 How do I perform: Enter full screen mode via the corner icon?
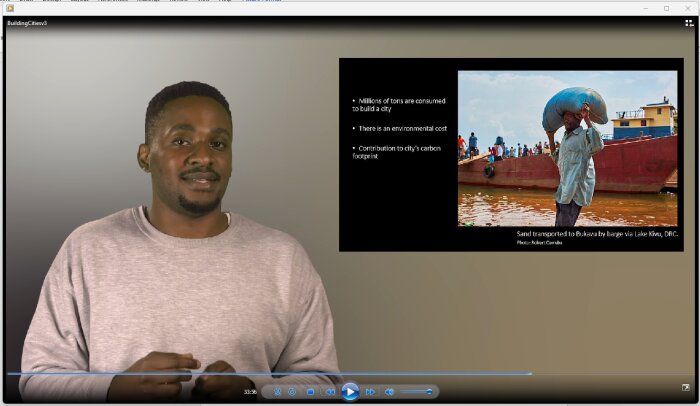[686, 387]
